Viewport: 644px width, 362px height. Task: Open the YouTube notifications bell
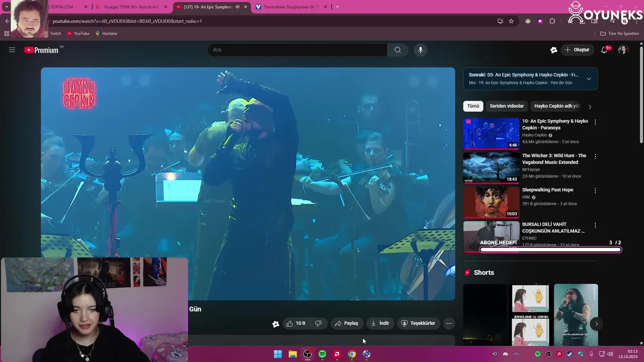pos(604,50)
